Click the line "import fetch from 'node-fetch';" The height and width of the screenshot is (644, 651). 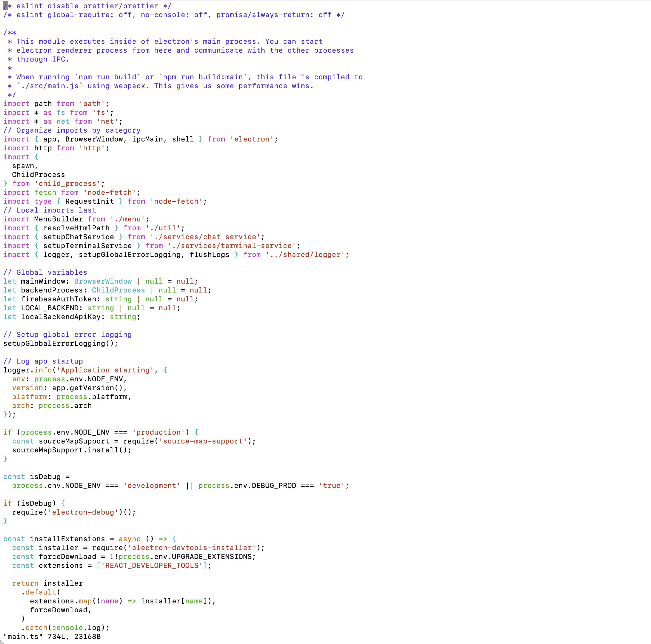[x=72, y=193]
